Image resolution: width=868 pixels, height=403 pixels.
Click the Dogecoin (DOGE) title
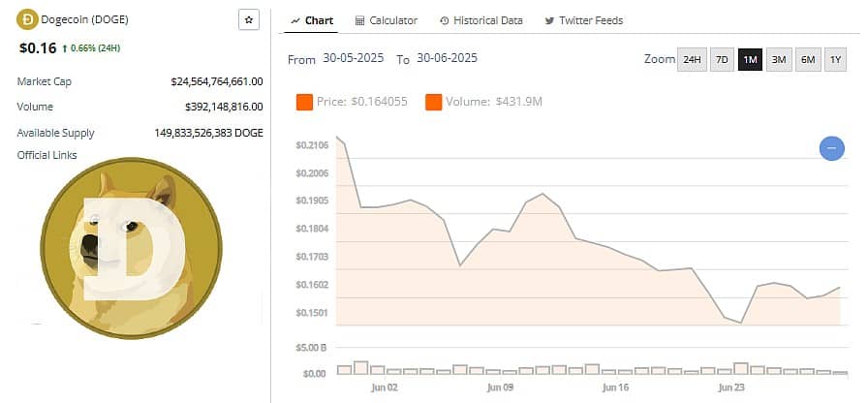click(84, 20)
